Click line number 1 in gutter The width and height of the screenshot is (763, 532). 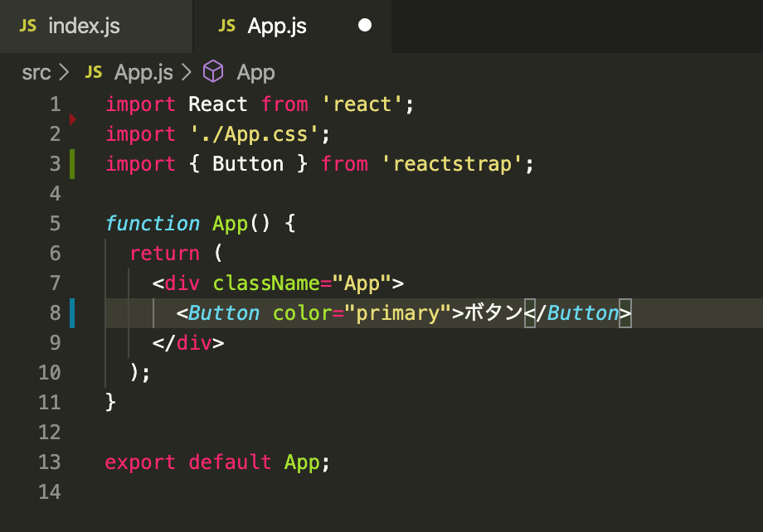[56, 104]
